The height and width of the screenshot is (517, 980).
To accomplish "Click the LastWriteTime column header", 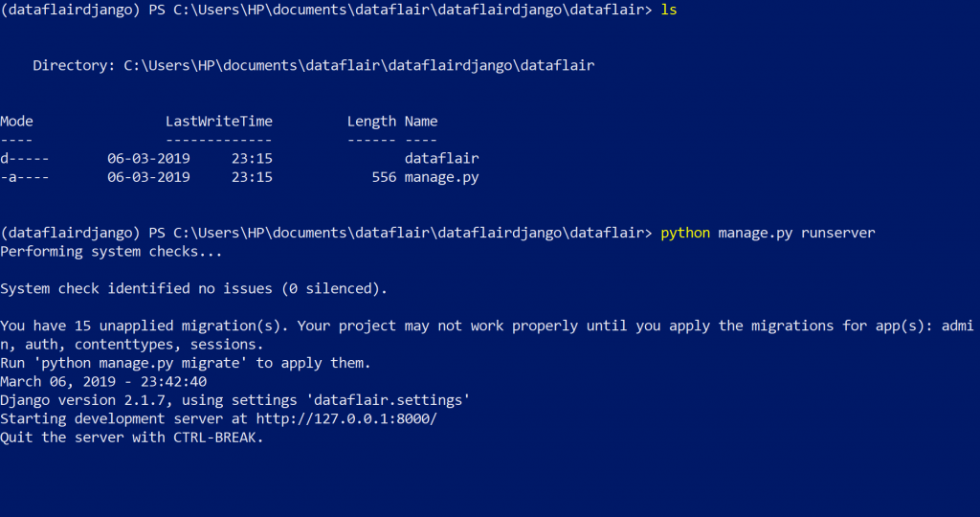I will tap(219, 122).
